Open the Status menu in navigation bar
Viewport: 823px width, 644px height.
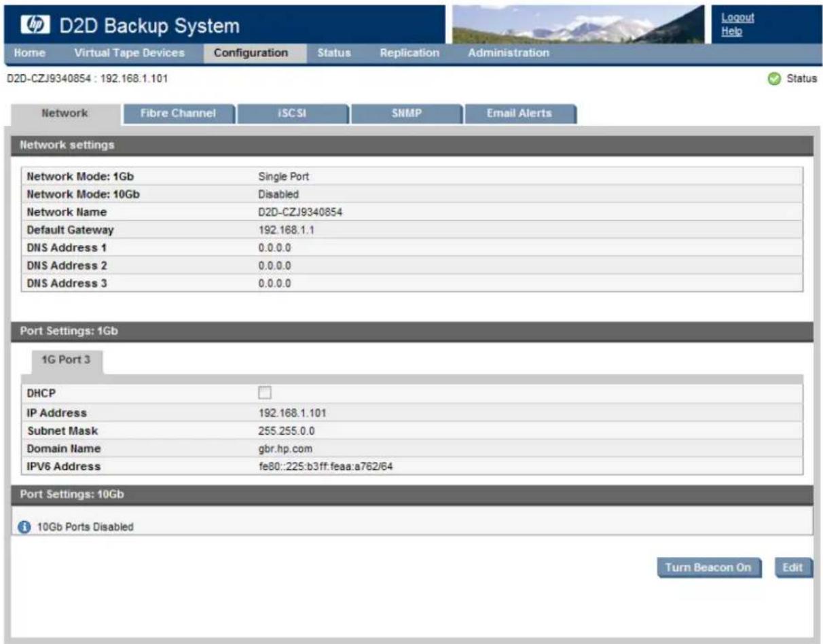(334, 53)
